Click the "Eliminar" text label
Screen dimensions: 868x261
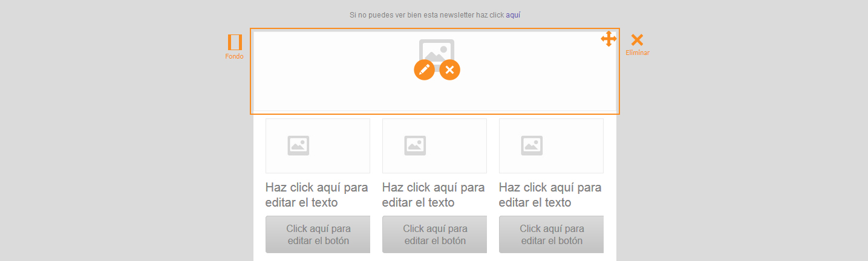pos(638,53)
